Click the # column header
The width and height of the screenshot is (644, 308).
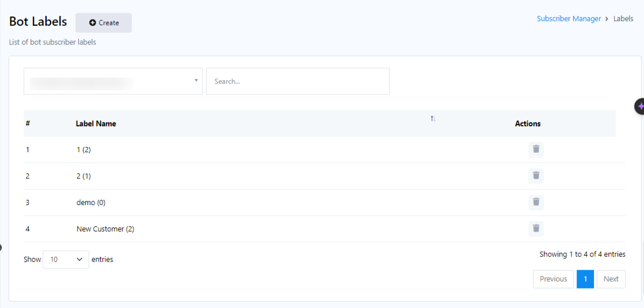pos(28,124)
